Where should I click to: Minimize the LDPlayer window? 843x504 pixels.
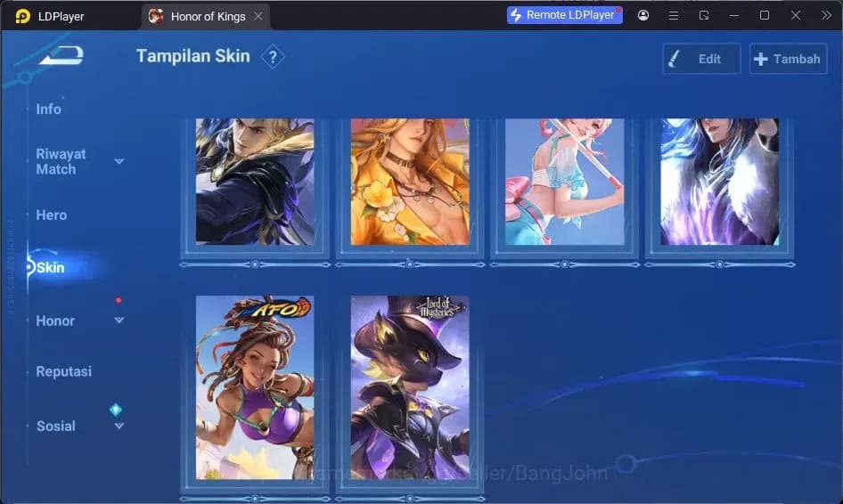(734, 15)
